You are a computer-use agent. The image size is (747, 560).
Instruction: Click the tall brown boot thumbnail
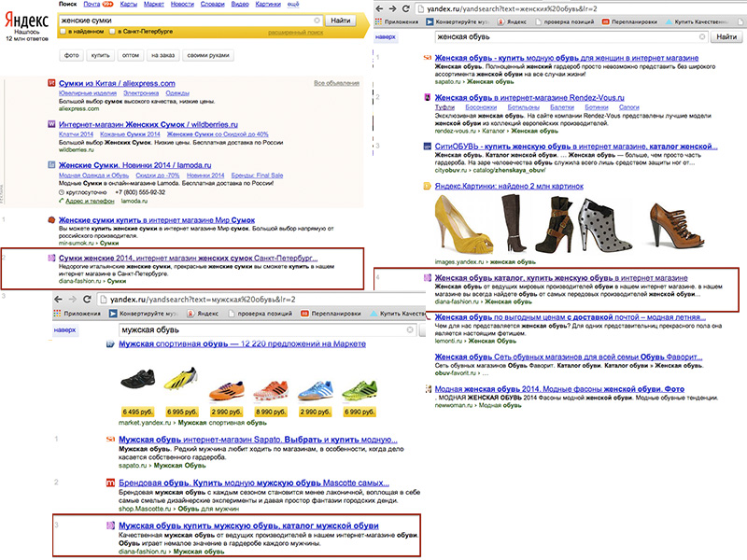coord(514,223)
